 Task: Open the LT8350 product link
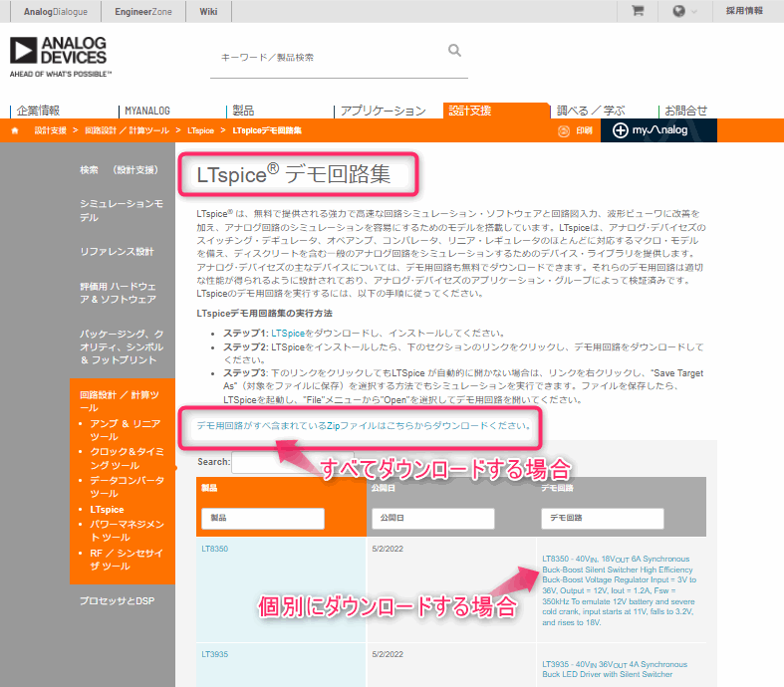click(x=214, y=549)
